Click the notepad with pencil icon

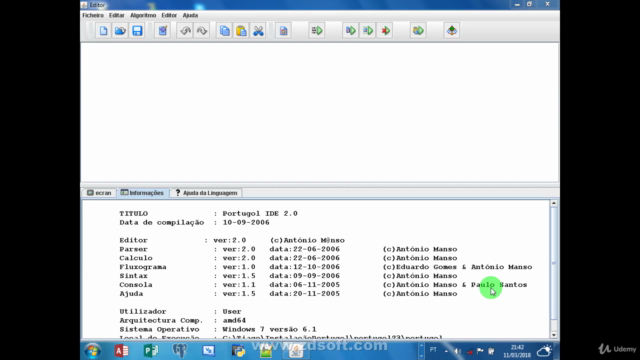tap(162, 31)
